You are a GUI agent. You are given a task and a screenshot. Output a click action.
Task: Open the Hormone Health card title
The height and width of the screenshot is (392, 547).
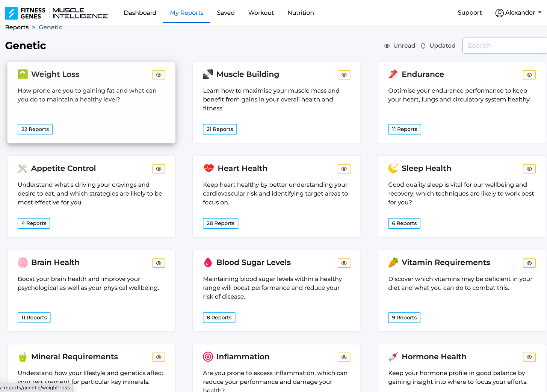[434, 357]
